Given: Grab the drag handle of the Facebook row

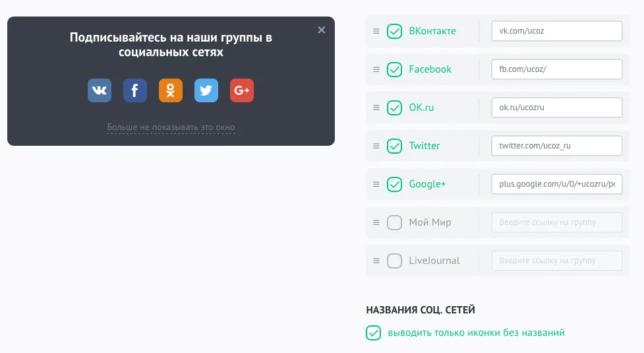Looking at the screenshot, I should coord(376,69).
